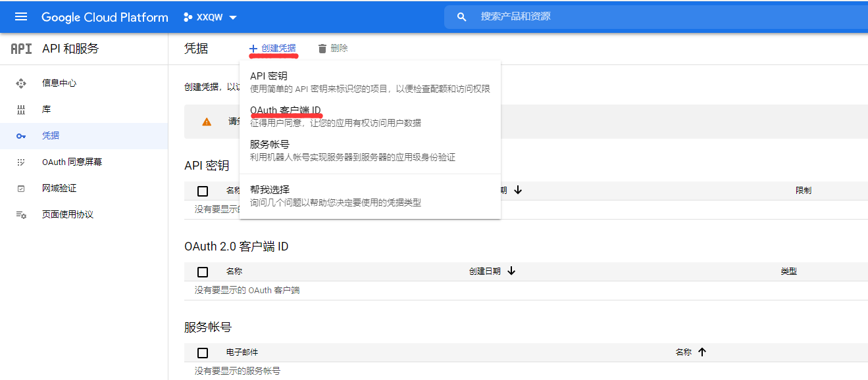The width and height of the screenshot is (868, 380).
Task: Choose OAuth 客户端 ID from the menu
Action: tap(287, 109)
